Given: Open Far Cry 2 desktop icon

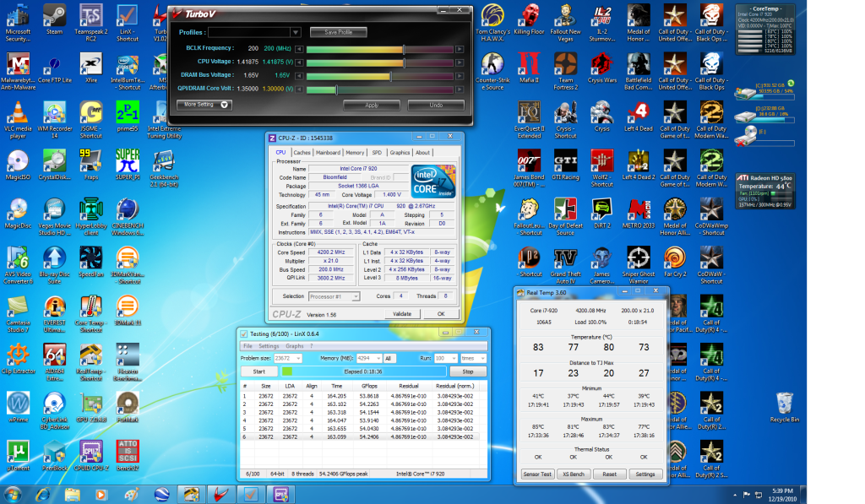Looking at the screenshot, I should (675, 262).
